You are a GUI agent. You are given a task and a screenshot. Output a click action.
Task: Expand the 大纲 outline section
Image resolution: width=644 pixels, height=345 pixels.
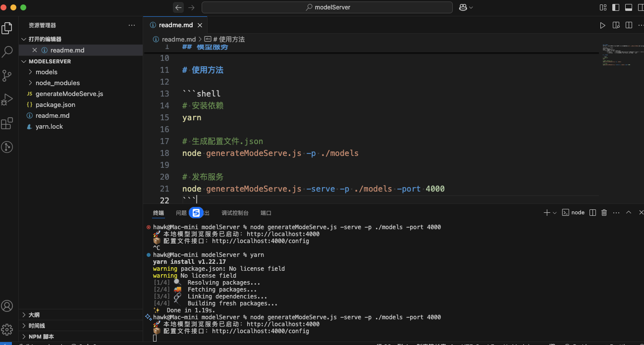81,315
